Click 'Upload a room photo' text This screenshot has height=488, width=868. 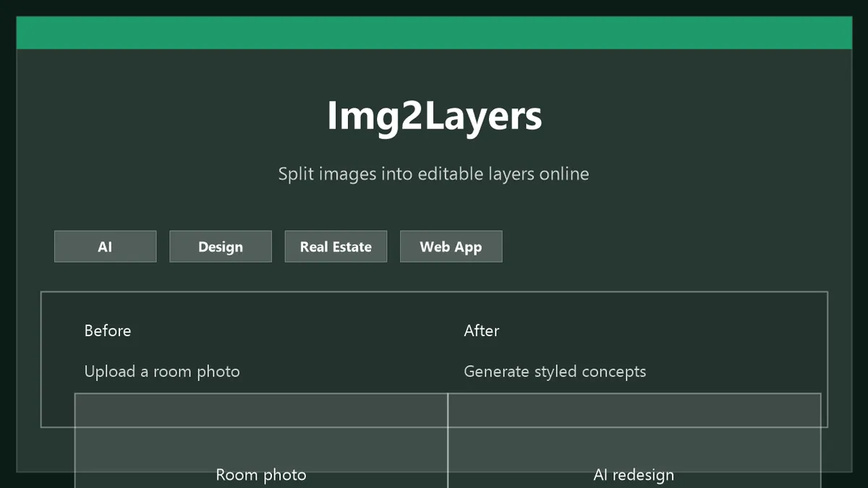point(162,372)
